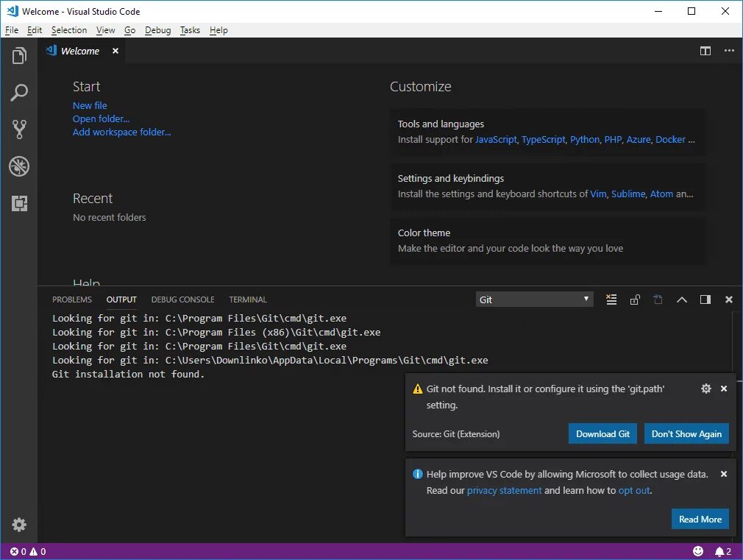Split the editor with the split icon

point(705,51)
